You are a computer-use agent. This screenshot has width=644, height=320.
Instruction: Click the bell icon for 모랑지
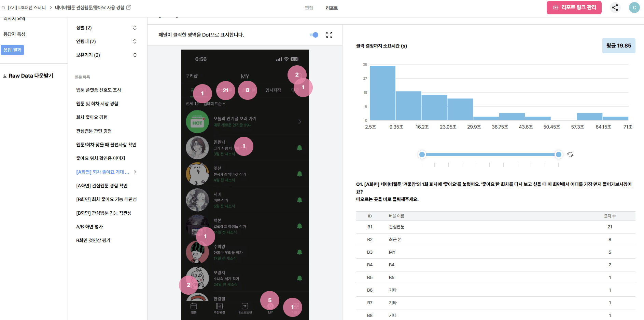pyautogui.click(x=299, y=278)
